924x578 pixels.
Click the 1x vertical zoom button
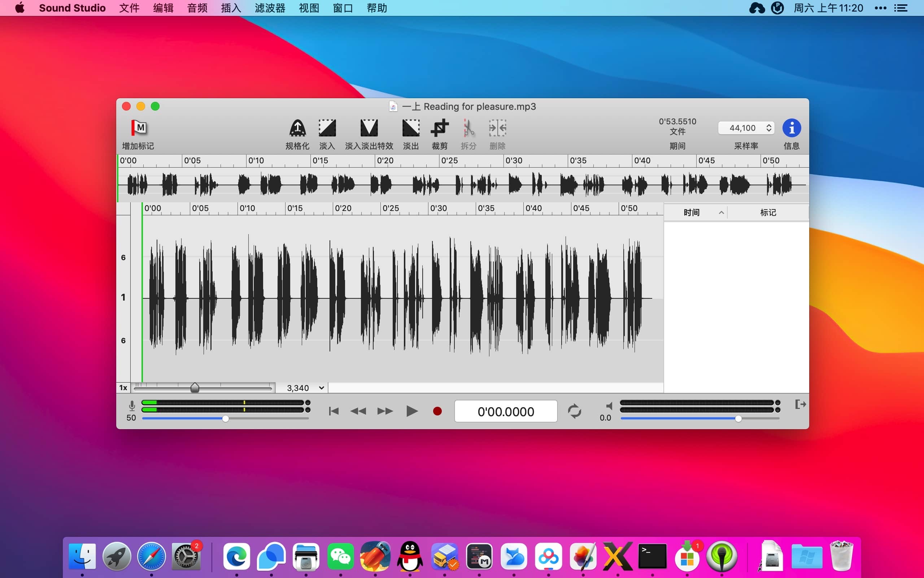click(123, 388)
